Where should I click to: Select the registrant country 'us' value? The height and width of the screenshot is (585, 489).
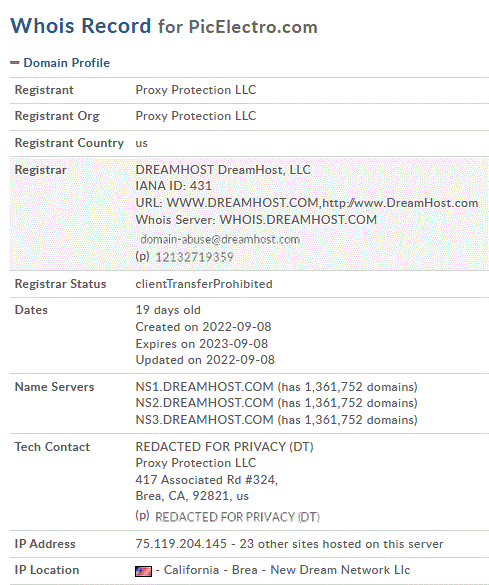click(x=141, y=143)
